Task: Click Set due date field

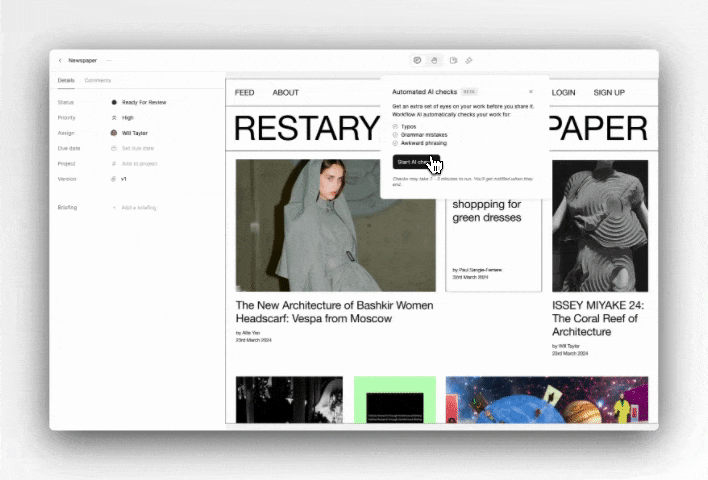Action: pos(133,149)
